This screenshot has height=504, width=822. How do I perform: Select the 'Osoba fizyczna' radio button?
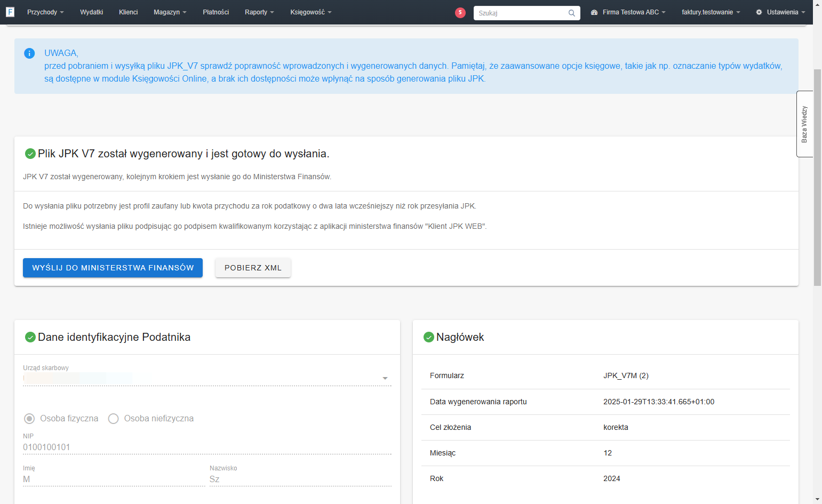tap(29, 419)
